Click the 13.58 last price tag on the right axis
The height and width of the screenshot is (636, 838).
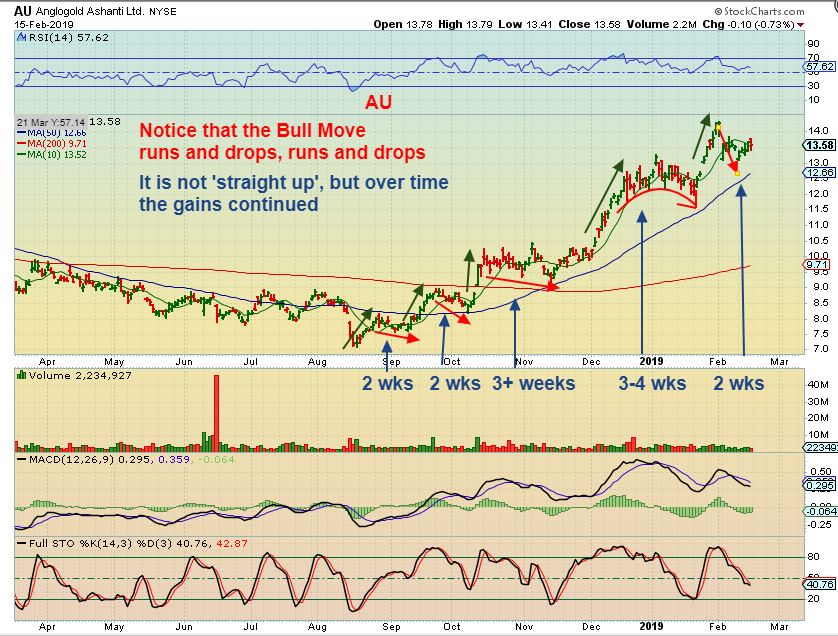[x=820, y=145]
